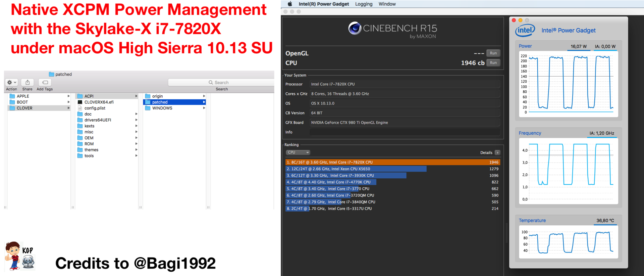Open the CPU ranking dropdown
This screenshot has height=276, width=644.
pyautogui.click(x=298, y=152)
